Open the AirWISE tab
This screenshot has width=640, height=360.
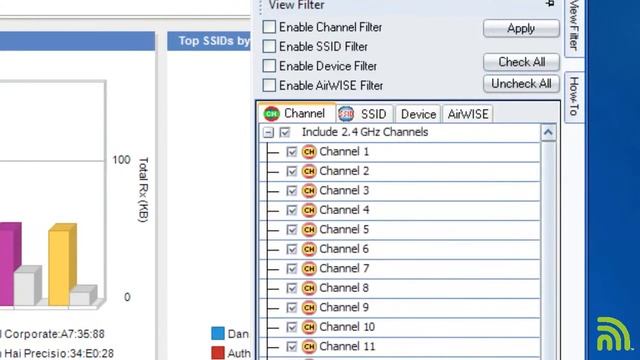pyautogui.click(x=468, y=114)
